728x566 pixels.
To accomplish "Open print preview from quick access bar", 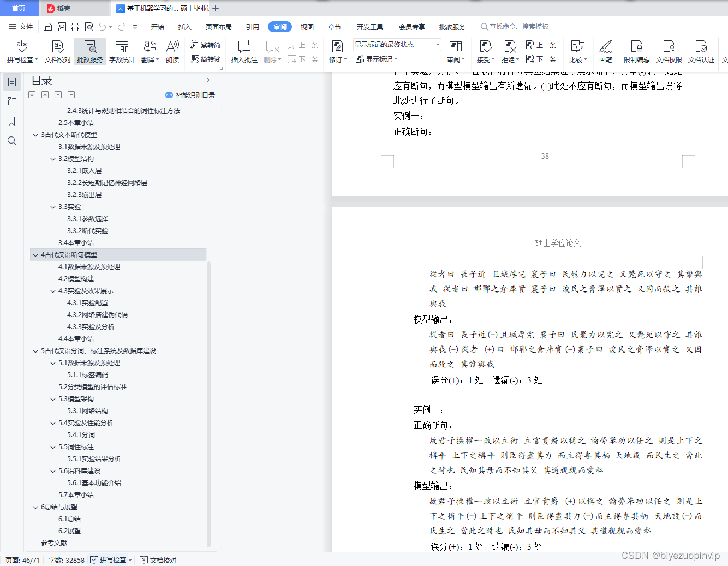I will 88,27.
